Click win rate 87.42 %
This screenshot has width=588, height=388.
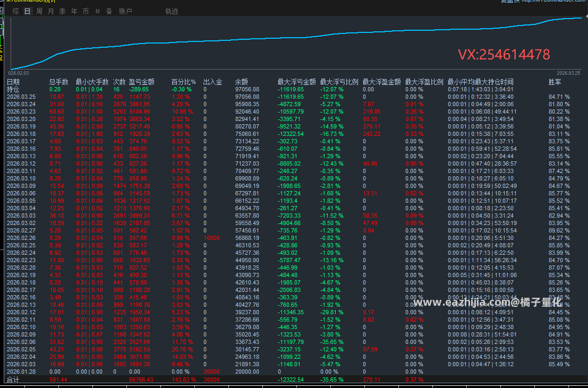click(559, 171)
